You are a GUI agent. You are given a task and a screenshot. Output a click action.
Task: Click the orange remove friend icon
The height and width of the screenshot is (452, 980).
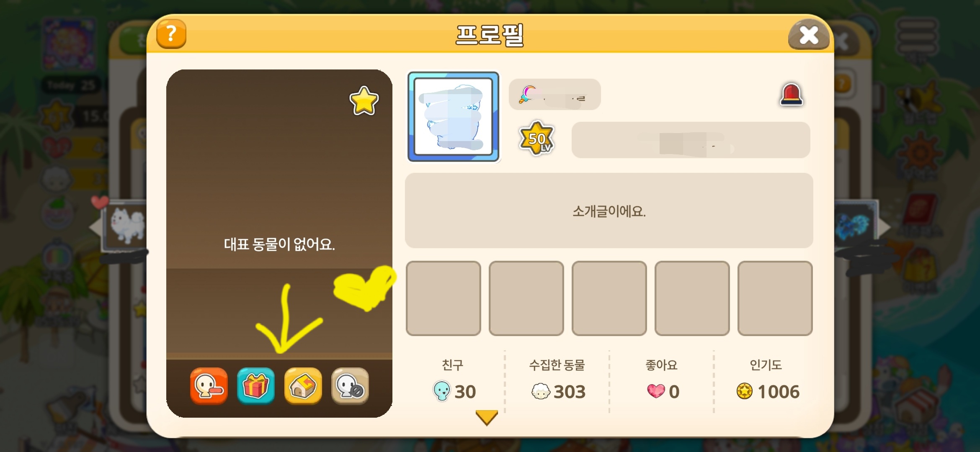[x=209, y=386]
